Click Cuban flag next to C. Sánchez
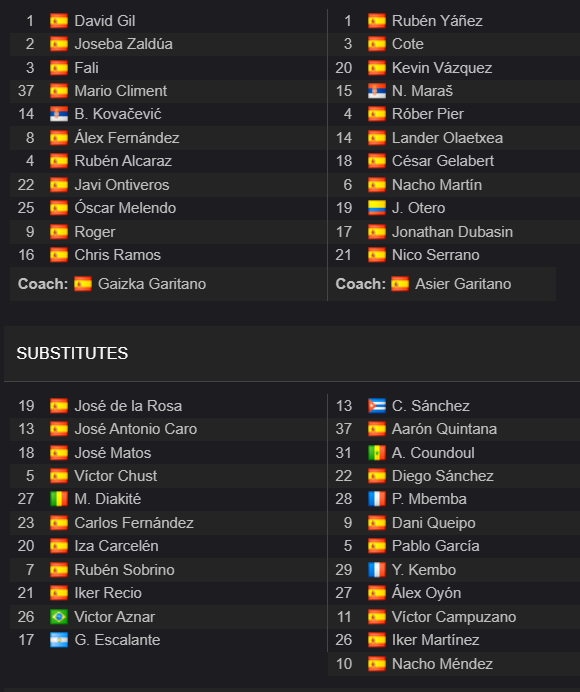 pos(377,406)
